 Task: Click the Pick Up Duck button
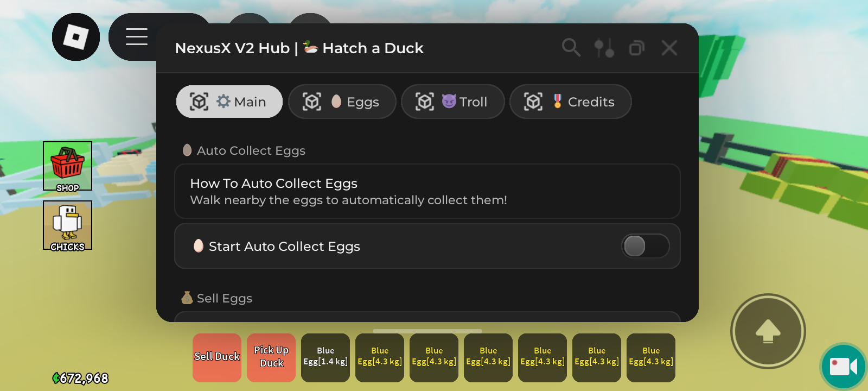click(271, 357)
